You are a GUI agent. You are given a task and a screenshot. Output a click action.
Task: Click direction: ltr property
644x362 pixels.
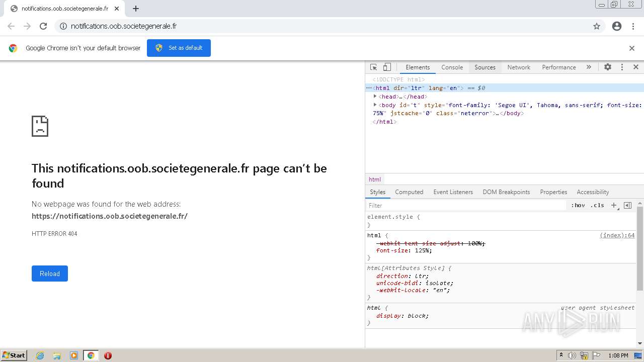403,276
